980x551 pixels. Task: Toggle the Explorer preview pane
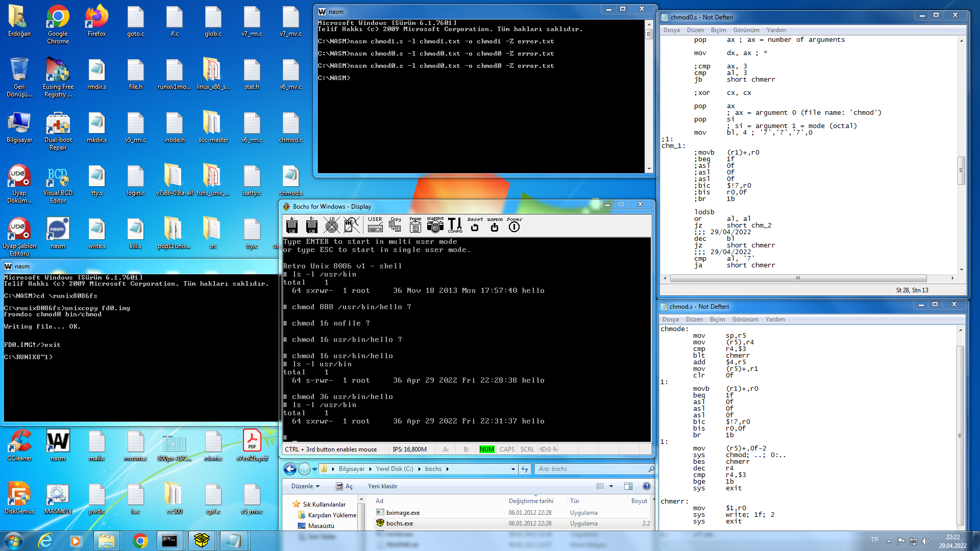pyautogui.click(x=628, y=486)
